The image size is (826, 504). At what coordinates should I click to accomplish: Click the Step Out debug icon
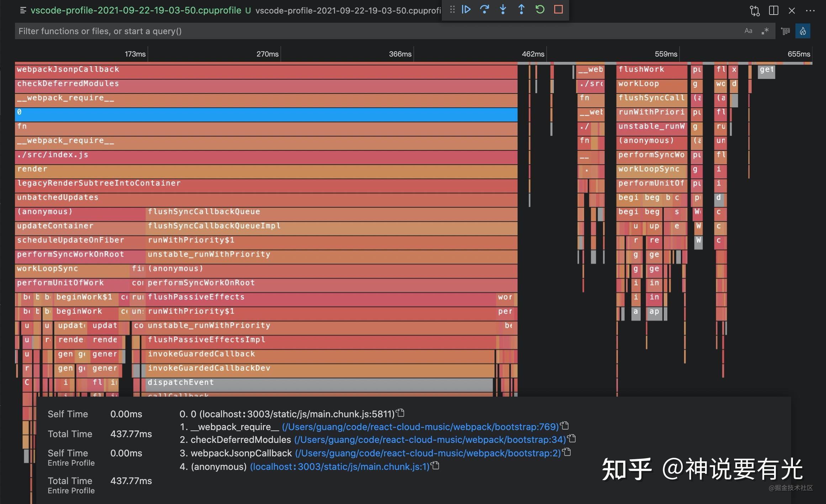(x=521, y=10)
